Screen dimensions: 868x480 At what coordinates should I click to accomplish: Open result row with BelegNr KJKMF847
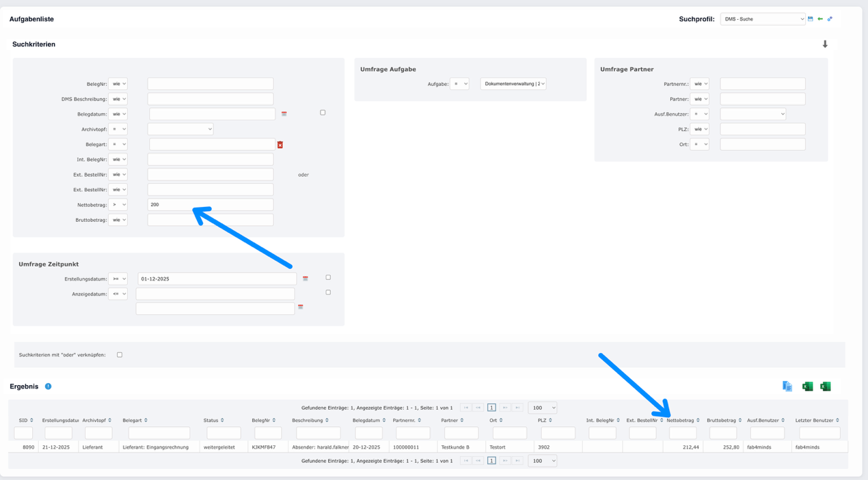click(x=264, y=447)
